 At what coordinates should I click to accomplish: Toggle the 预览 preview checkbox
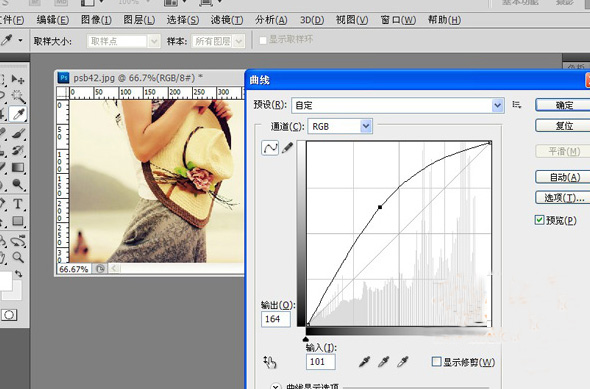[x=539, y=220]
